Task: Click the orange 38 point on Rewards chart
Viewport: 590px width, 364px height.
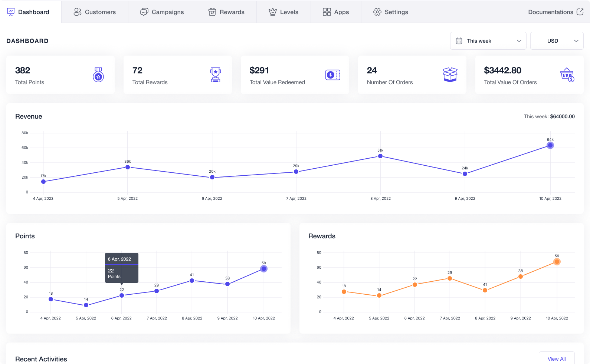Action: click(521, 277)
